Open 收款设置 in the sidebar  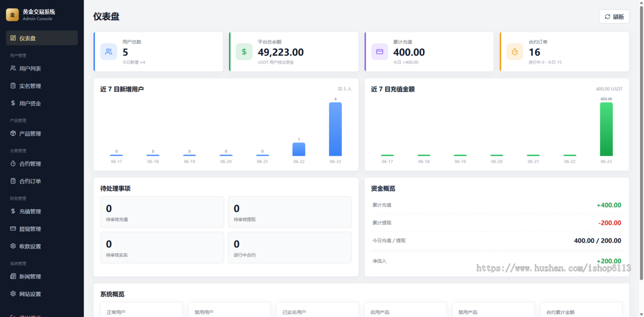point(42,246)
